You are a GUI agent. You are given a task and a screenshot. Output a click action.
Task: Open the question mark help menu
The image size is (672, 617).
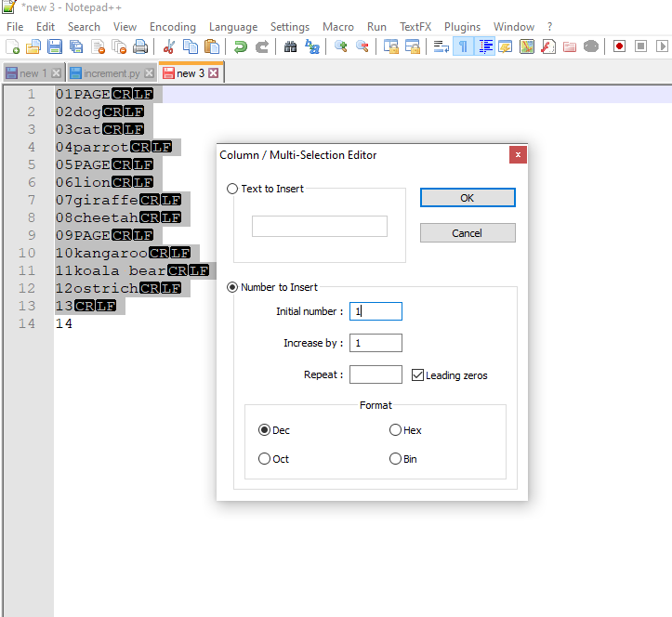click(550, 27)
